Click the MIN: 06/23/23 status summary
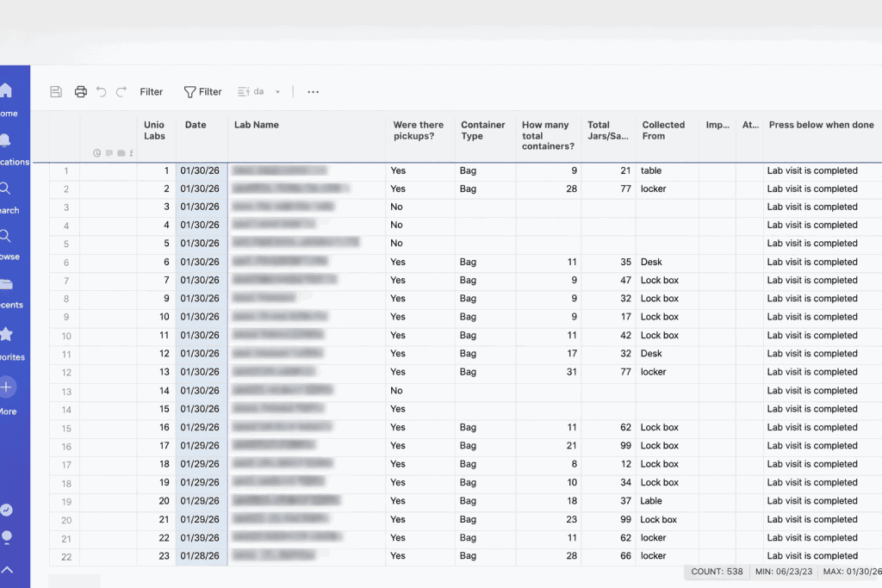Viewport: 882px width, 588px height. click(784, 572)
